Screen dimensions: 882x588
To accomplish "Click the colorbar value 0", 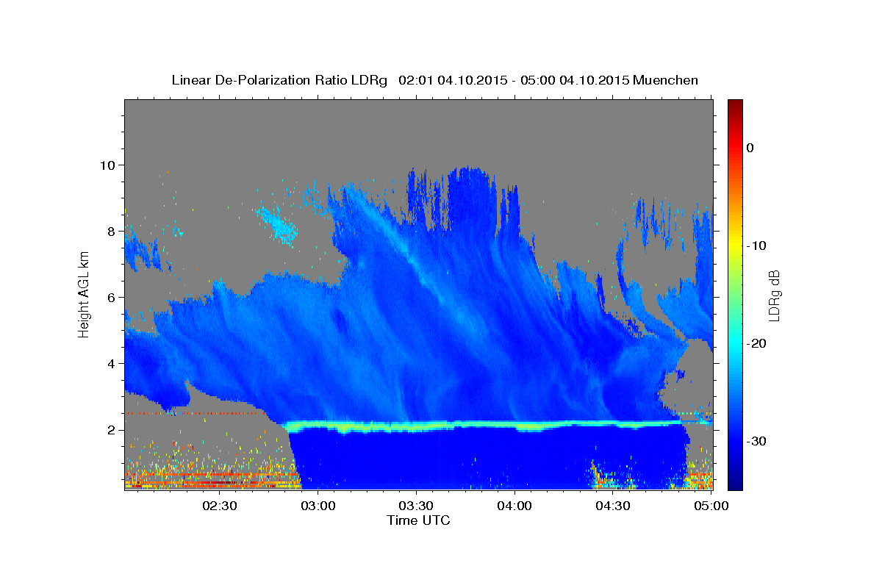I will (x=750, y=148).
